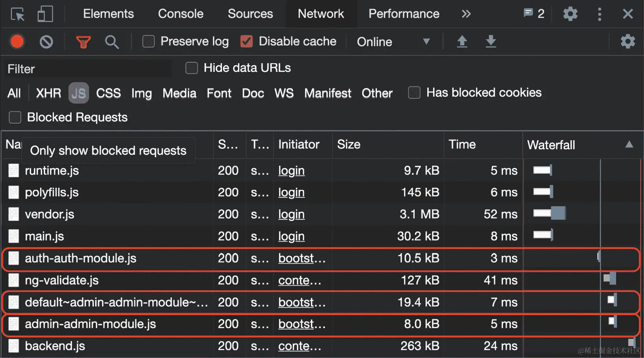Sort requests by Waterfall column header
This screenshot has width=644, height=358.
[x=551, y=145]
